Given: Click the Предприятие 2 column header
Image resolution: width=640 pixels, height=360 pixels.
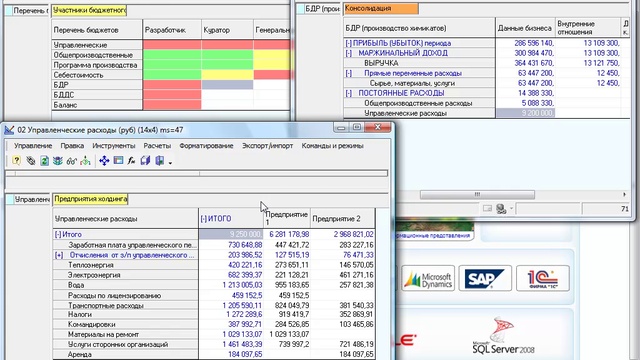Looking at the screenshot, I should pos(342,219).
